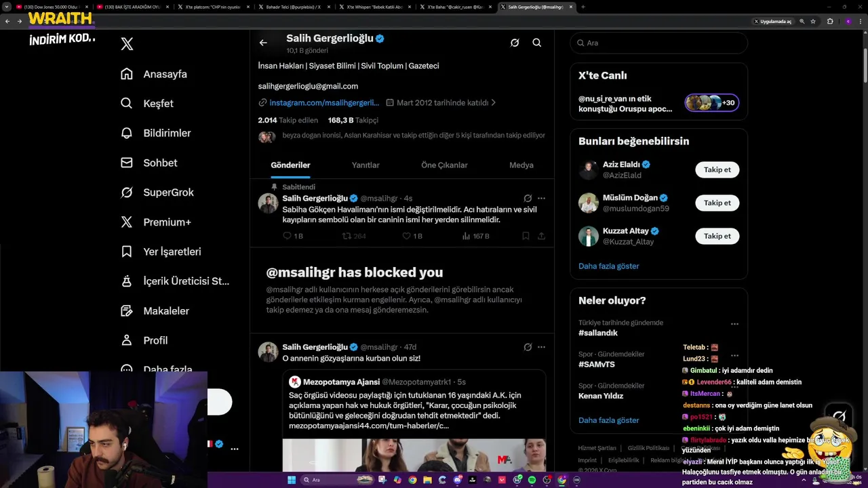The height and width of the screenshot is (488, 868).
Task: Open Mezopotamya Ajansı quoted post image
Action: tap(414, 455)
